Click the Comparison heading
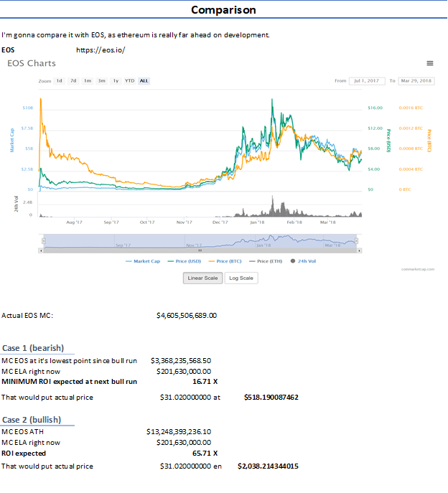Image resolution: width=448 pixels, height=493 pixels. click(223, 10)
